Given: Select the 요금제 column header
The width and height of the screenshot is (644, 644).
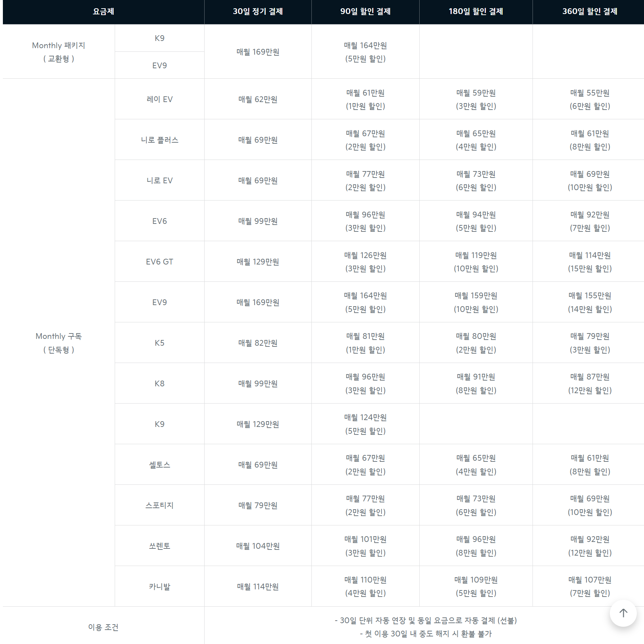Looking at the screenshot, I should (x=104, y=11).
